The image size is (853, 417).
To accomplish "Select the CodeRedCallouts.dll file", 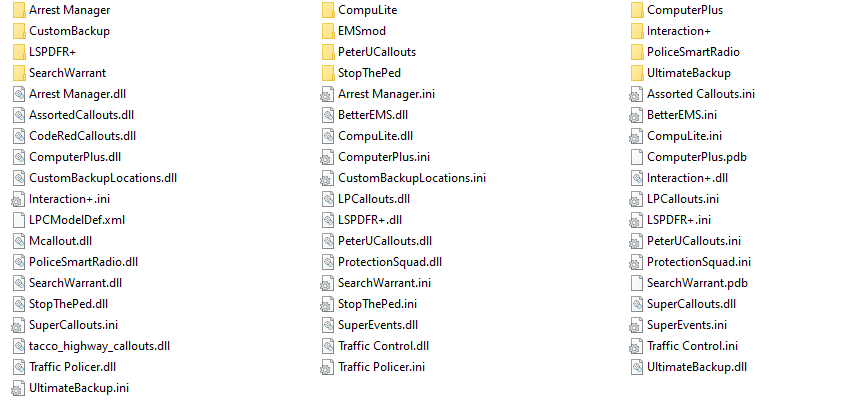I will coord(75,136).
